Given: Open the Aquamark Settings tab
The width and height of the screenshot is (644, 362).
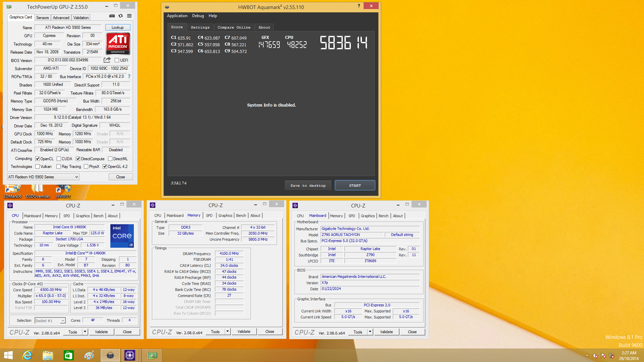Looking at the screenshot, I should pyautogui.click(x=200, y=27).
